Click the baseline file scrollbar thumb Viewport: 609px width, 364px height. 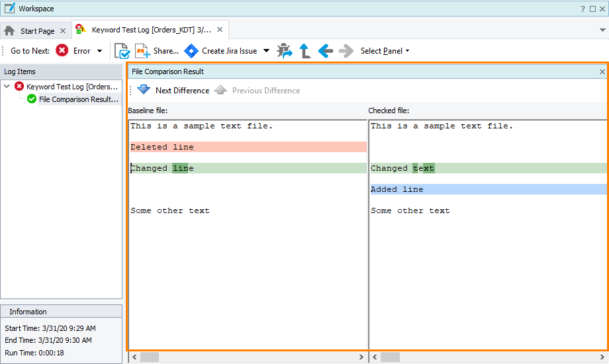coord(150,357)
